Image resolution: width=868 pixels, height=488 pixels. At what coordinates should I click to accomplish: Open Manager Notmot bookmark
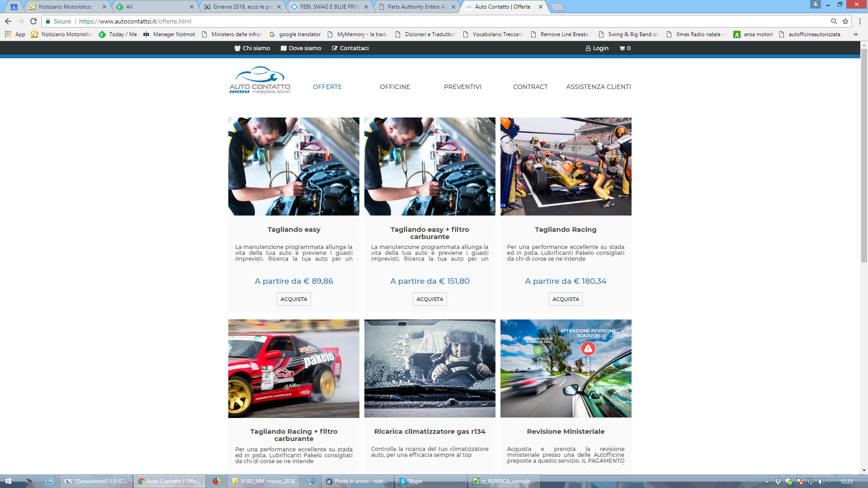click(169, 34)
